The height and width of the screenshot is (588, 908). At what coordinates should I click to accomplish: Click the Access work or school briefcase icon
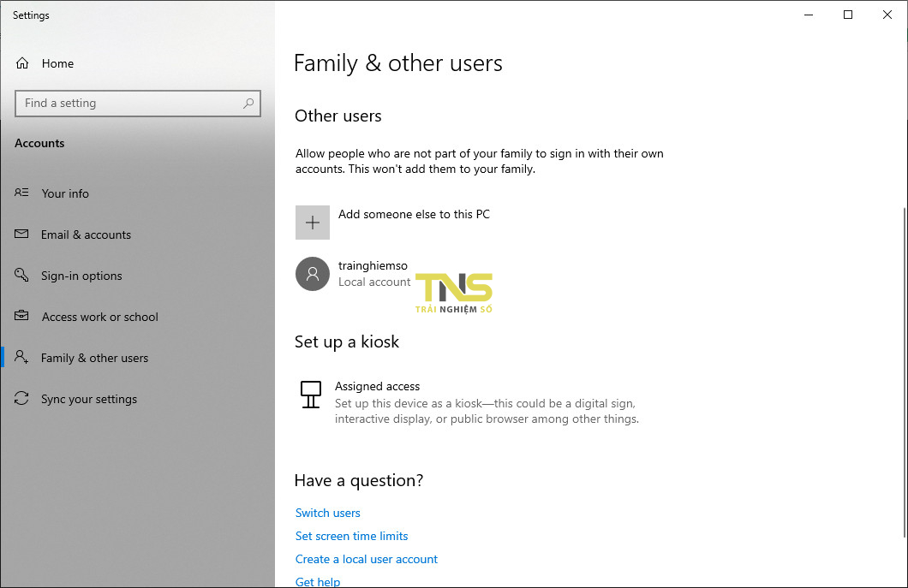[22, 317]
